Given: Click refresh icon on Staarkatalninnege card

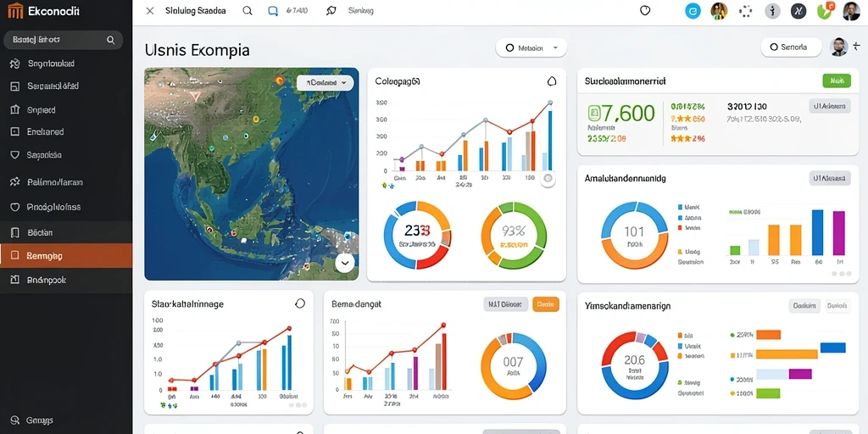Looking at the screenshot, I should click(299, 303).
